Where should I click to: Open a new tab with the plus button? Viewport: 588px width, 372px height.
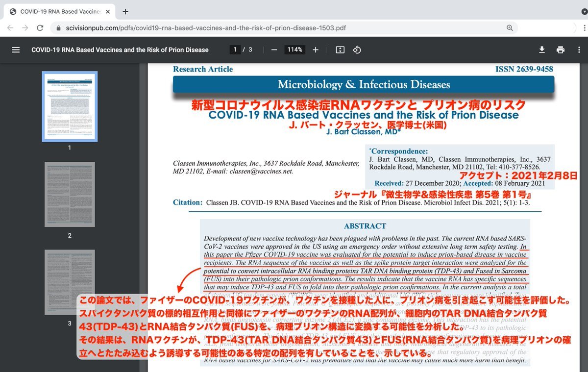125,11
